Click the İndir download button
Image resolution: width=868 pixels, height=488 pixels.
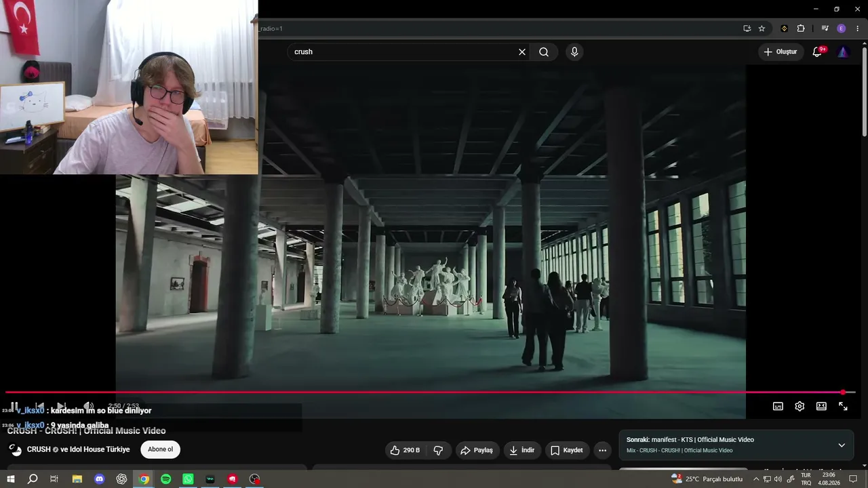pos(522,450)
